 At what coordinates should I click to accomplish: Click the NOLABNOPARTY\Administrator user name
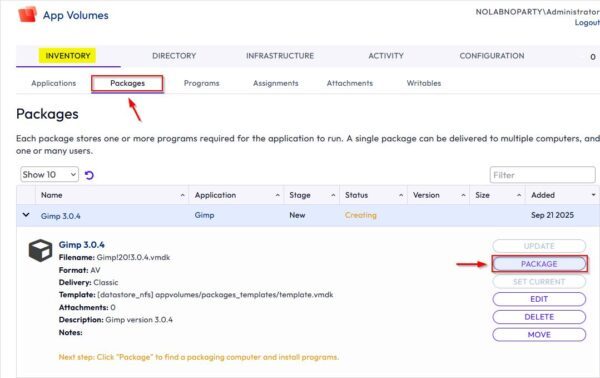point(537,12)
